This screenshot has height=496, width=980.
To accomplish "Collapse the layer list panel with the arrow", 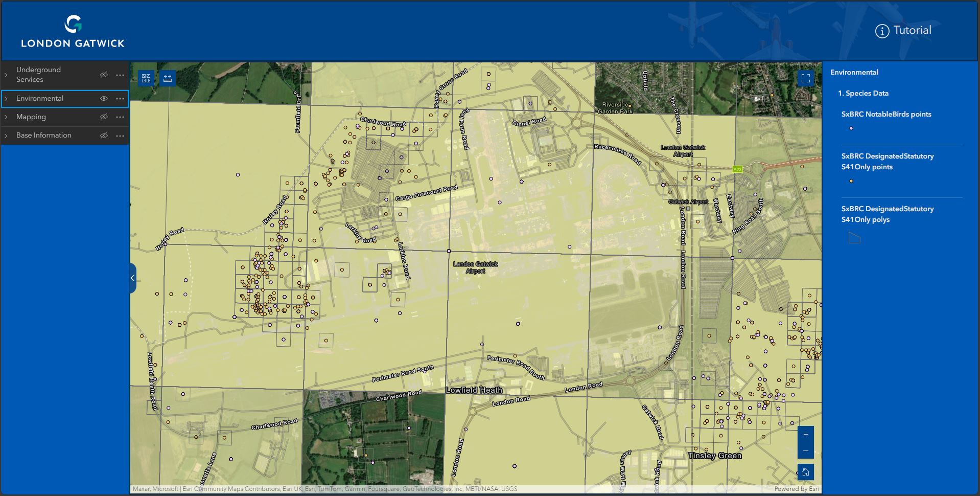I will [132, 277].
